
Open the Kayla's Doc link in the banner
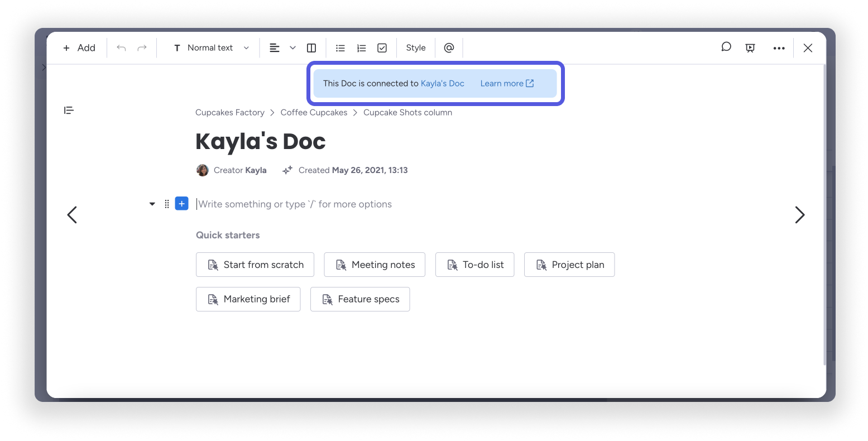[442, 84]
